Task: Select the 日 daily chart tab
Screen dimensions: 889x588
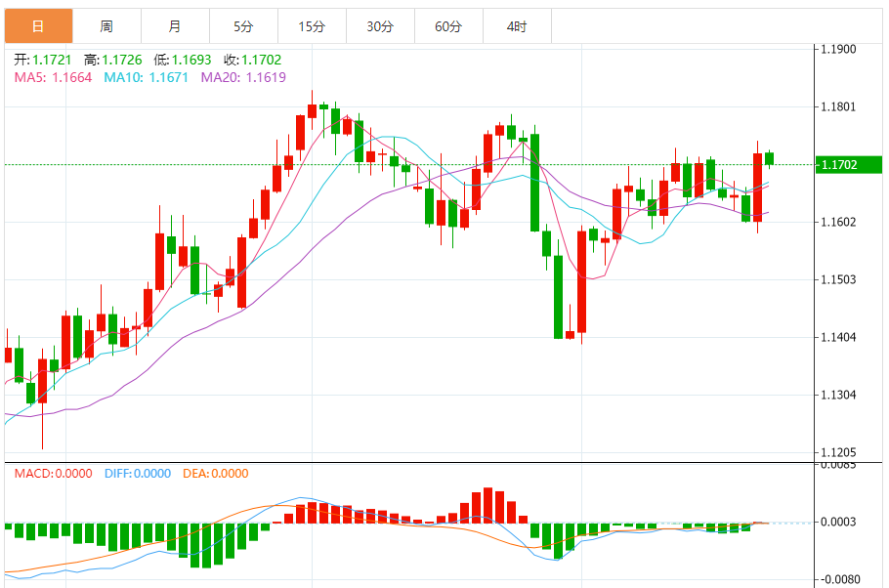Action: point(38,26)
